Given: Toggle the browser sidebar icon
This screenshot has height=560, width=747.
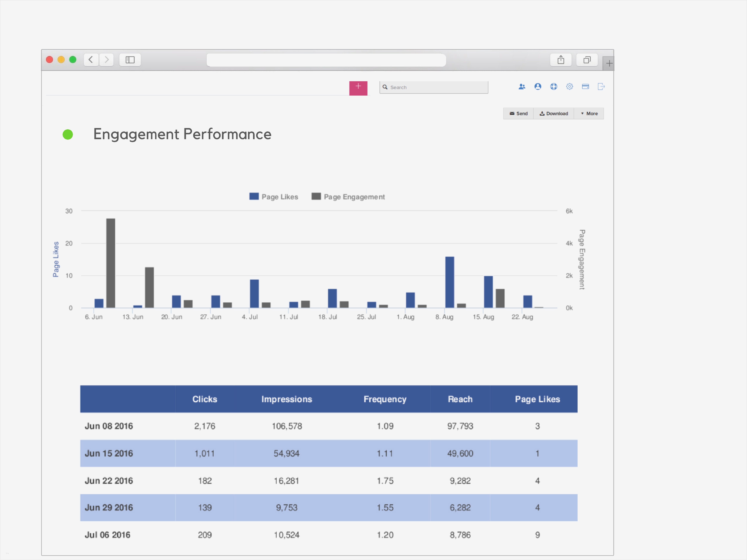Looking at the screenshot, I should click(x=130, y=60).
